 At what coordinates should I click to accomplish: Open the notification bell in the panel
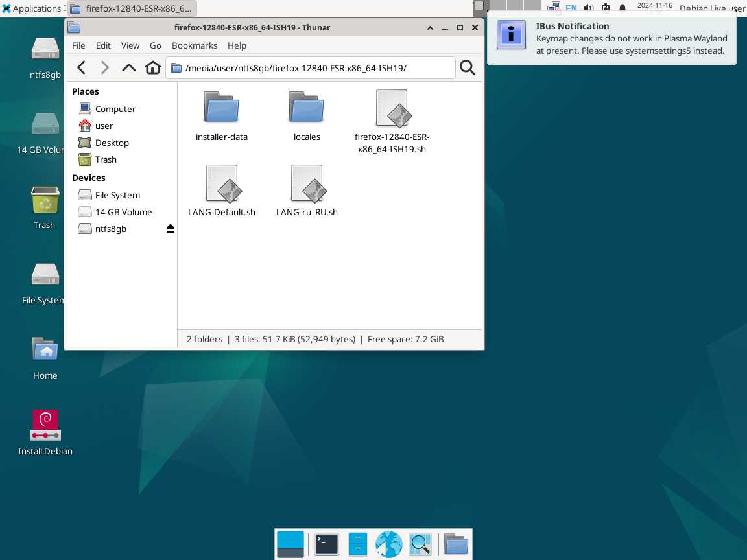[x=622, y=8]
